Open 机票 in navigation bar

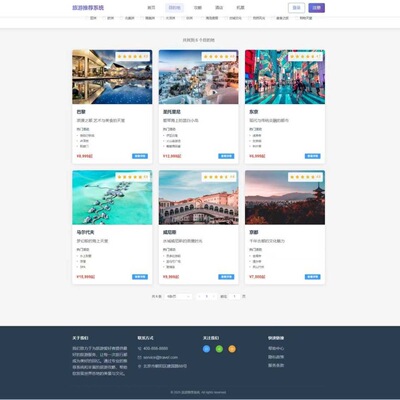[x=240, y=8]
